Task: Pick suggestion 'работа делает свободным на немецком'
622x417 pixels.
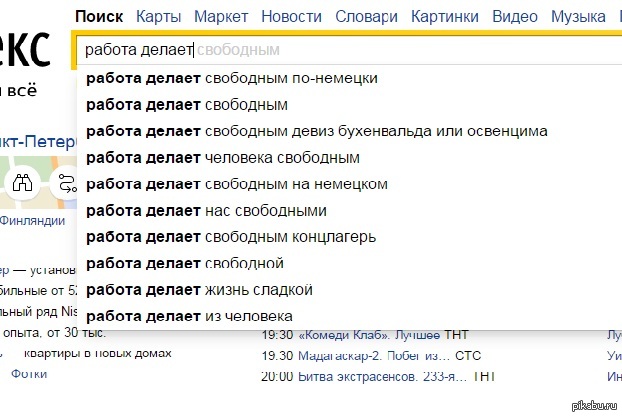Action: (236, 184)
